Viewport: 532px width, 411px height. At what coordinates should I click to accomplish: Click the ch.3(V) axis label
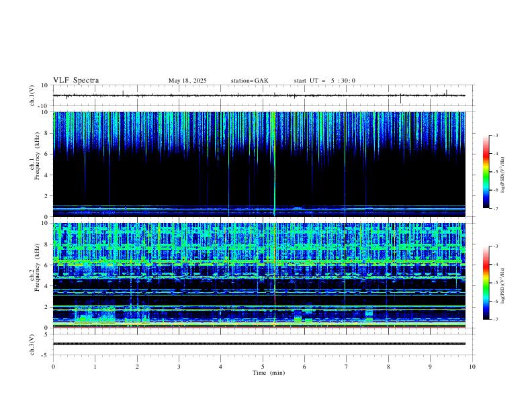click(x=32, y=345)
